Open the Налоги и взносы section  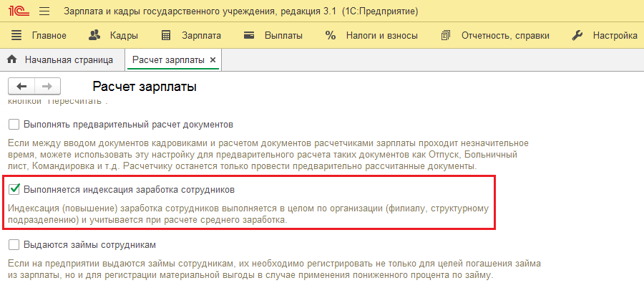tap(381, 36)
